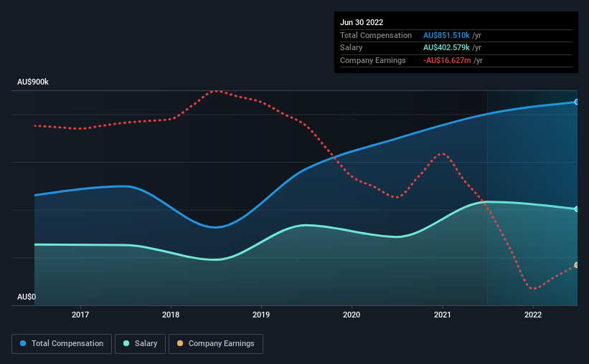Select the 2022 x-axis label
This screenshot has height=364, width=589.
pyautogui.click(x=533, y=315)
